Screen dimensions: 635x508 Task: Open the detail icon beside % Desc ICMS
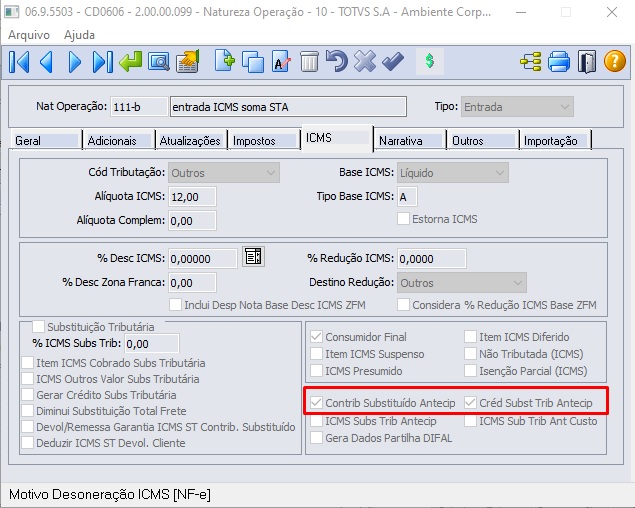(254, 257)
